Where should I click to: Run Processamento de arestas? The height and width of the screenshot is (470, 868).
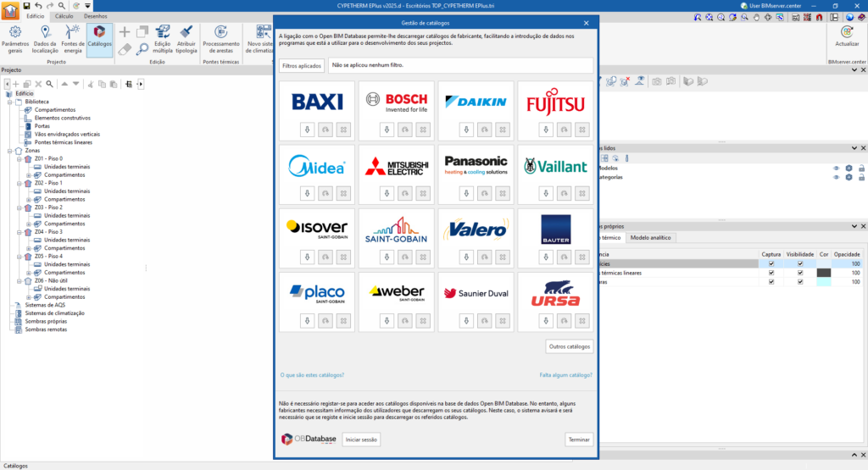click(221, 39)
